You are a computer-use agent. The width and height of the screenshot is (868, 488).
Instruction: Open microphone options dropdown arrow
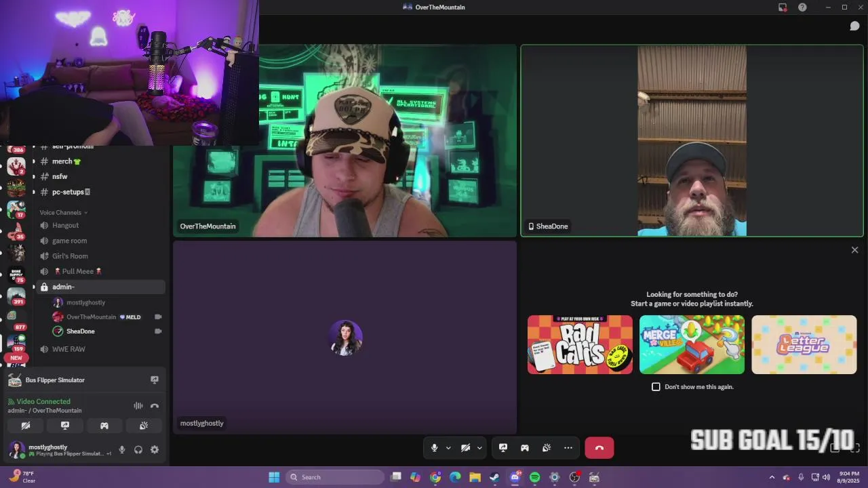click(x=448, y=448)
